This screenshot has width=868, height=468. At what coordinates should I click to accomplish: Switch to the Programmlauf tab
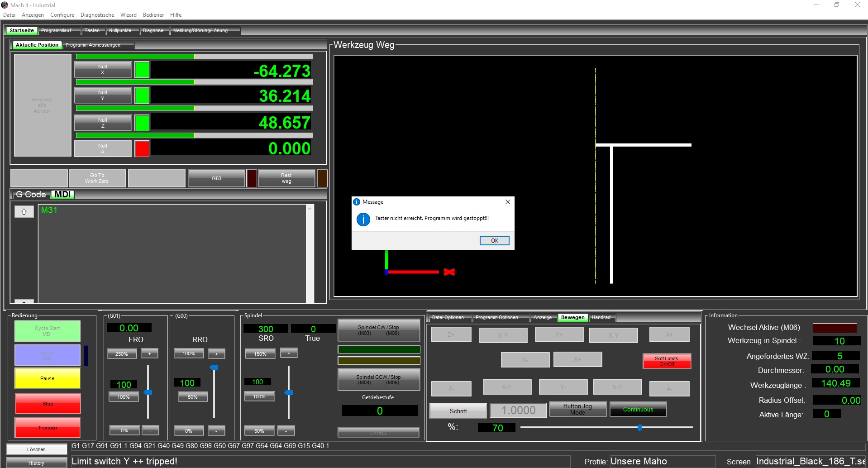[x=56, y=31]
